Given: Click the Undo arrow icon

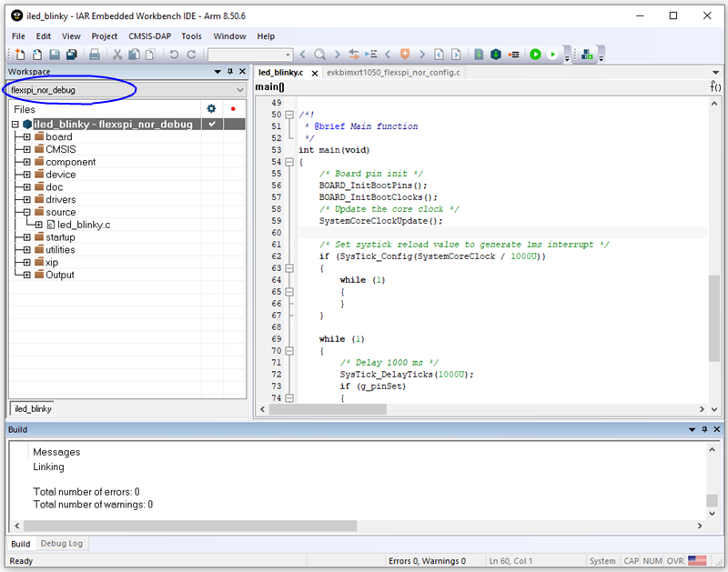Looking at the screenshot, I should [x=175, y=55].
